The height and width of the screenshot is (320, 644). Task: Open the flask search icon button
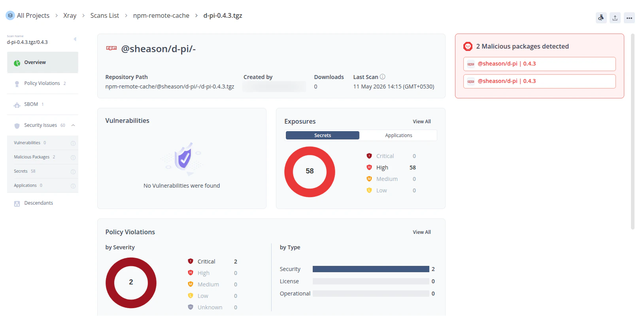601,18
